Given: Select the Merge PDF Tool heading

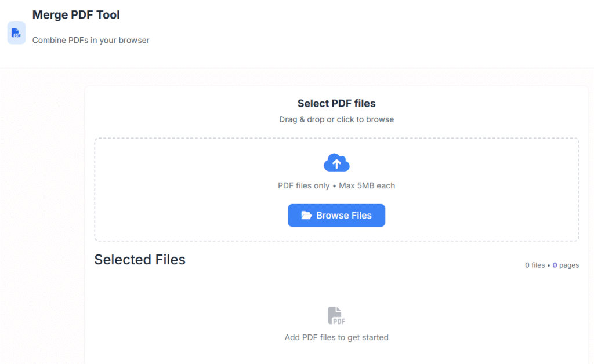Looking at the screenshot, I should click(76, 14).
